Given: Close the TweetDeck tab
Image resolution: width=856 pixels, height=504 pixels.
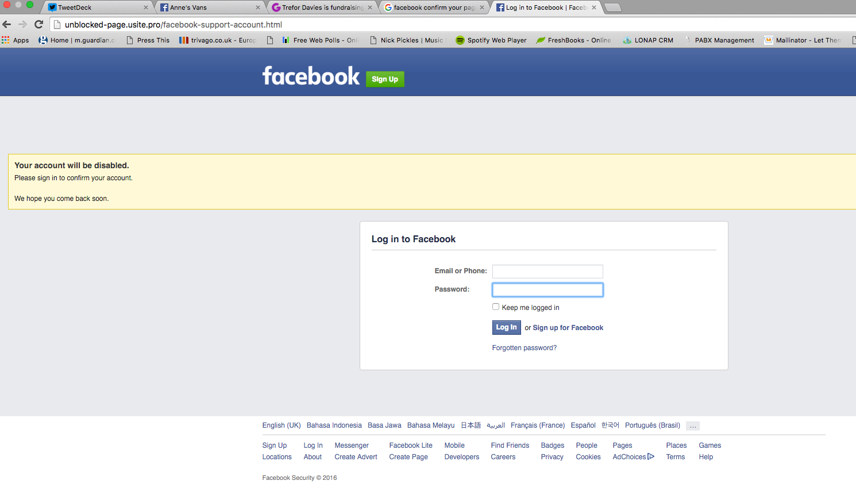Looking at the screenshot, I should [x=145, y=7].
